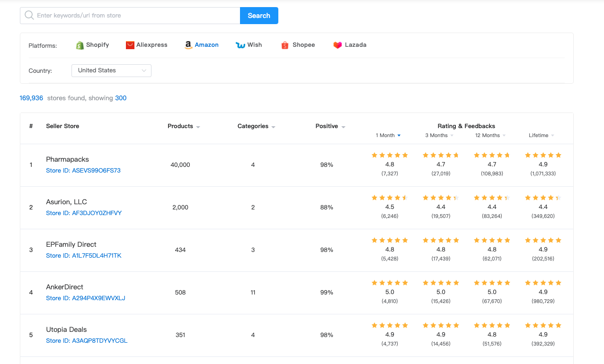Open Store ID AF3DJOY0ZHFVY link
The image size is (604, 364).
coord(84,213)
